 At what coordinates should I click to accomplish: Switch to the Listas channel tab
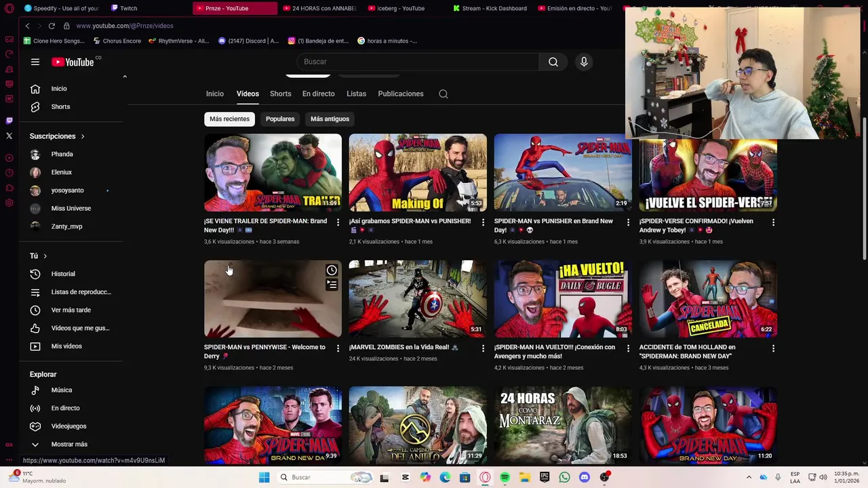pos(356,94)
